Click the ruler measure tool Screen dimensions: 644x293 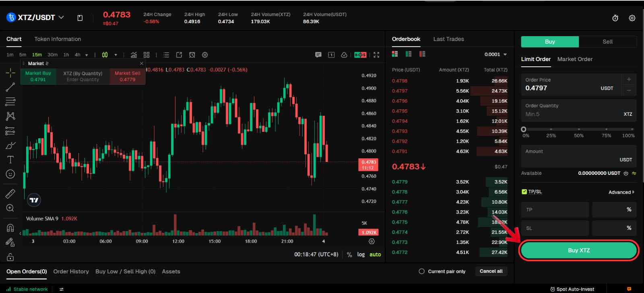10,194
